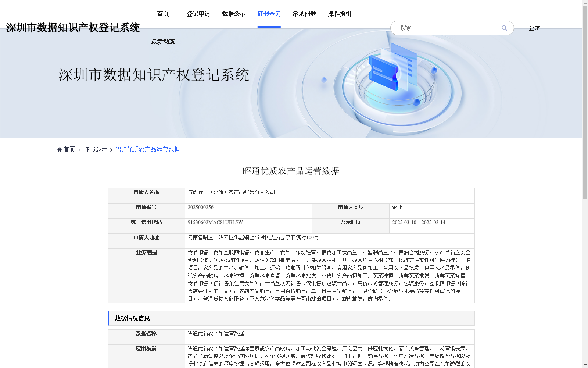Screen dimensions: 588x368
Task: Click the 业务范围 label cell
Action: pyautogui.click(x=146, y=276)
